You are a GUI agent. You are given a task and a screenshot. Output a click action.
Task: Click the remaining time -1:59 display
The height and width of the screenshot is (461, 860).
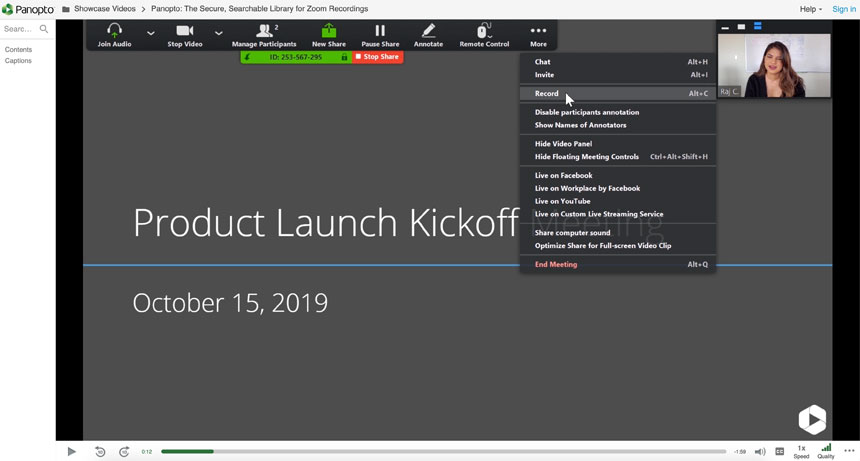(740, 452)
